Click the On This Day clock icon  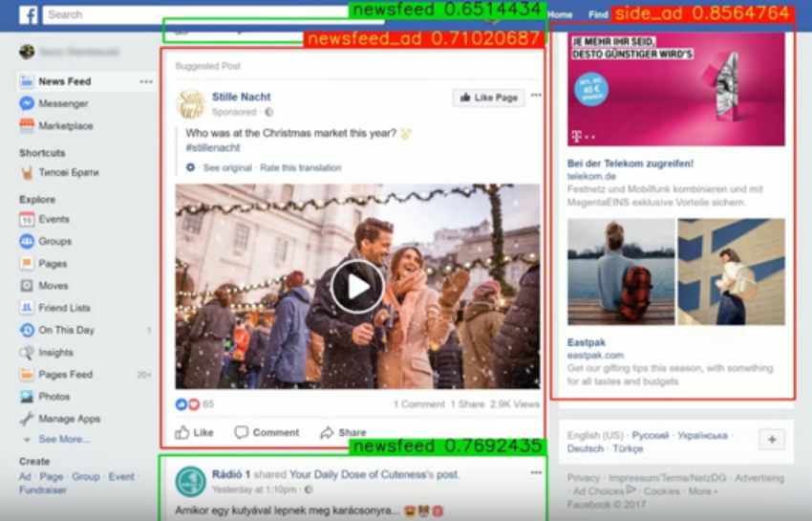click(x=27, y=330)
